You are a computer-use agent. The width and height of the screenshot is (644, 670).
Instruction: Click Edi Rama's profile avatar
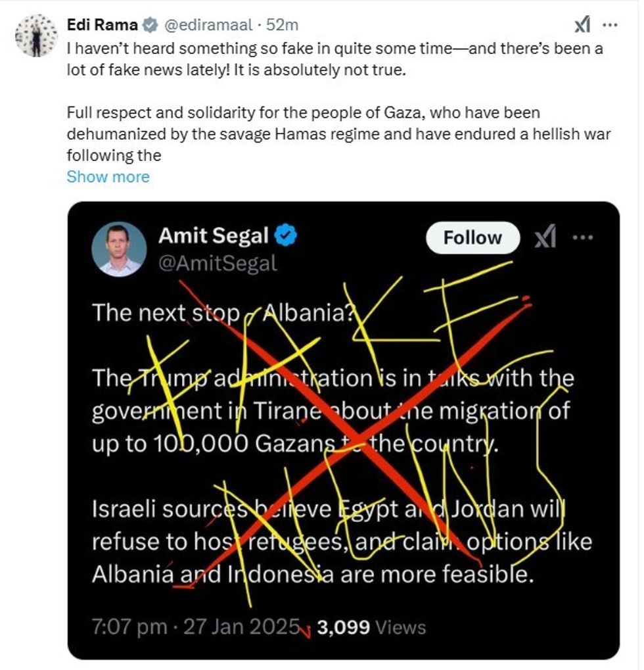click(36, 35)
